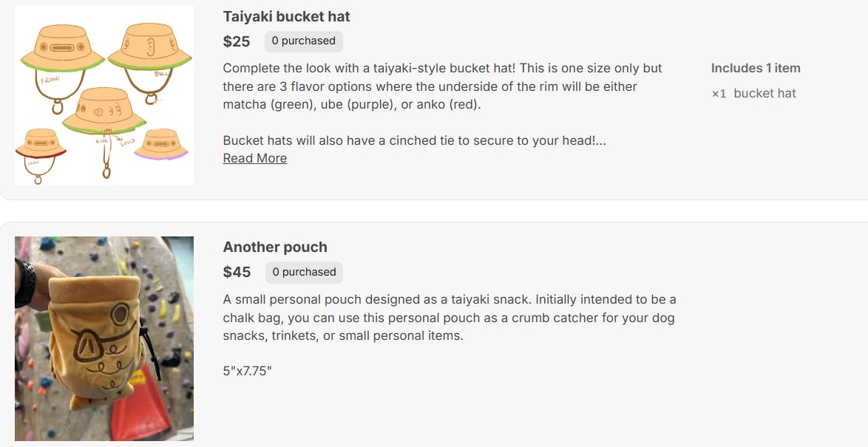
Task: Click the taiyaki pouch photo thumbnail
Action: tap(104, 338)
